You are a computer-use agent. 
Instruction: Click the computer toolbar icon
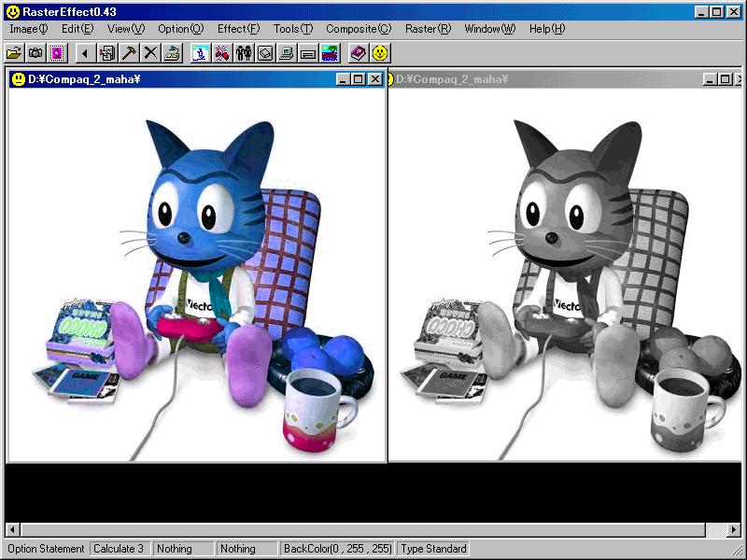coord(287,53)
